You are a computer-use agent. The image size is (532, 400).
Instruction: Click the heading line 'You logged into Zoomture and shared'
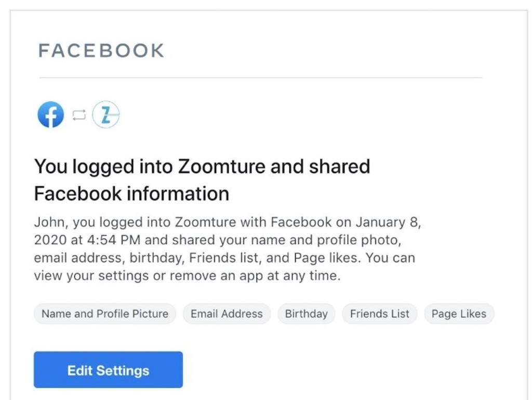coord(202,167)
